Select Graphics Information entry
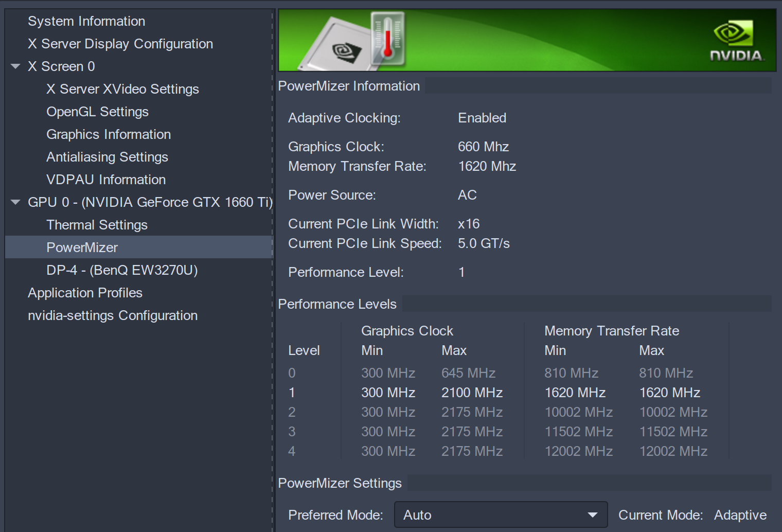 109,134
